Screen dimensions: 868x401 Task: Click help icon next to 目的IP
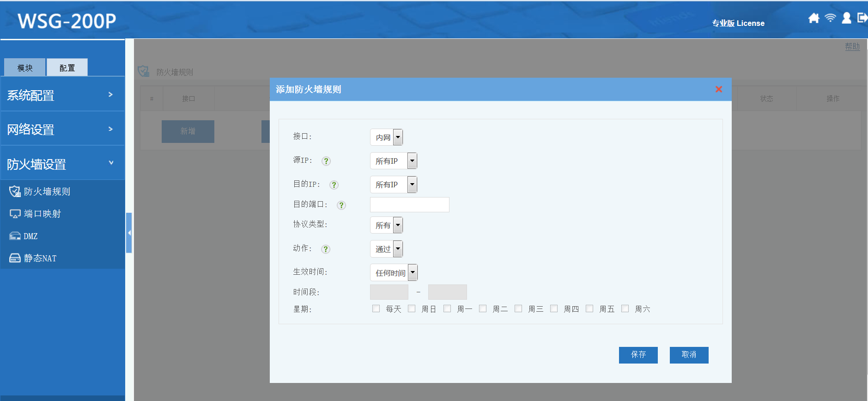point(334,185)
